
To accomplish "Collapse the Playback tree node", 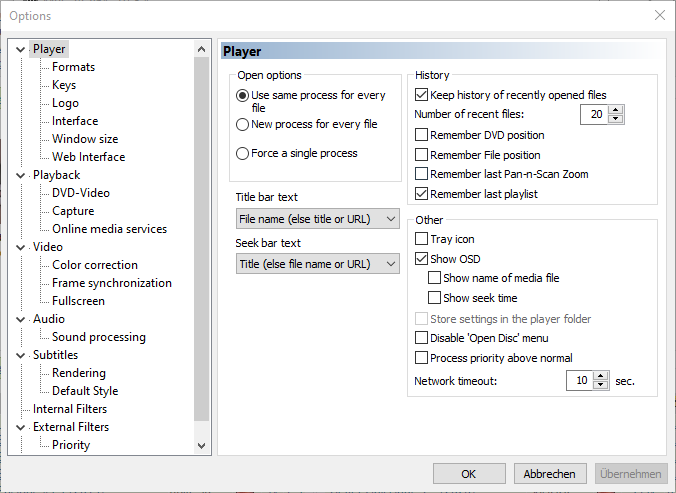I will click(22, 175).
